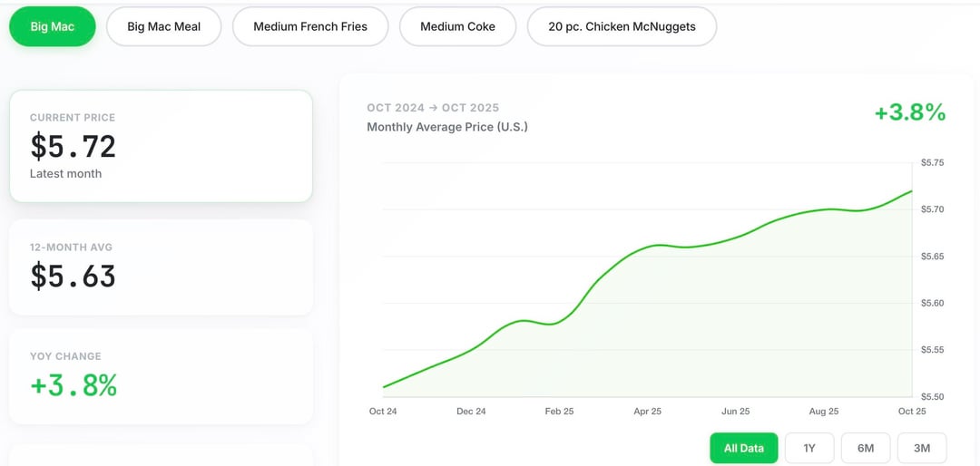Switch the chart to 1Y range
Screen dimensions: 980x466
[809, 448]
